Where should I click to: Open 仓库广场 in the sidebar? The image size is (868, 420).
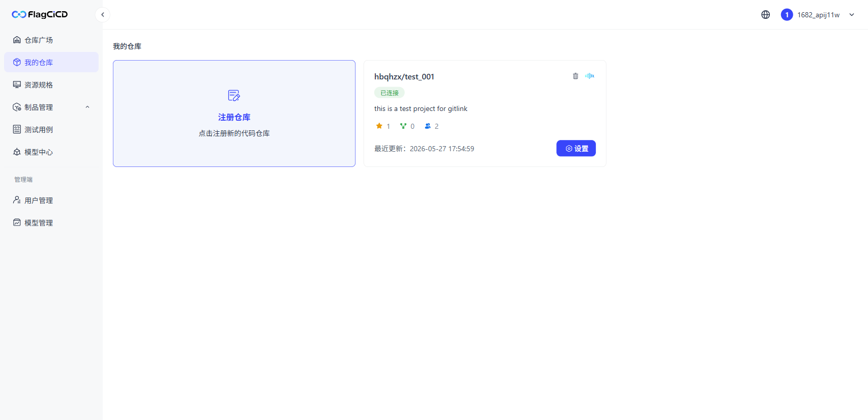(x=51, y=40)
